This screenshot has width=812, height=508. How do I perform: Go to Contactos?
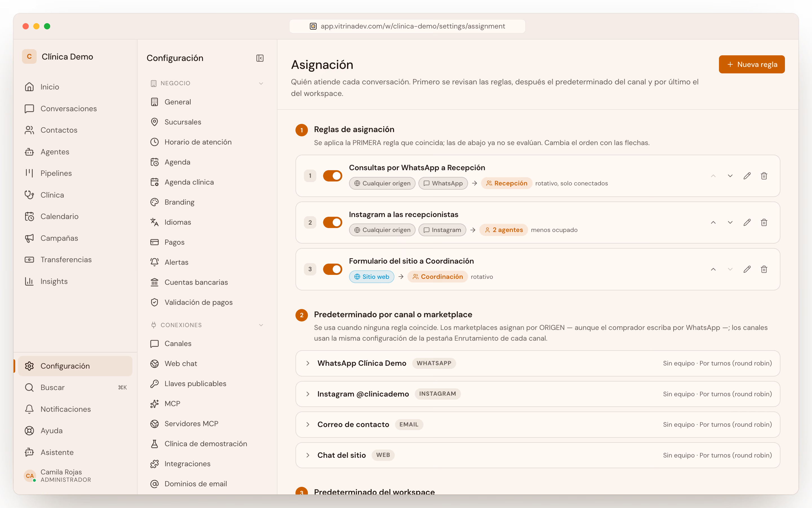(x=75, y=130)
